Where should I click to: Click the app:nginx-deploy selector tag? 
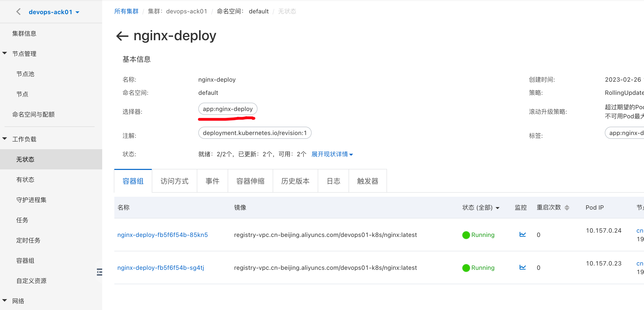(x=227, y=109)
